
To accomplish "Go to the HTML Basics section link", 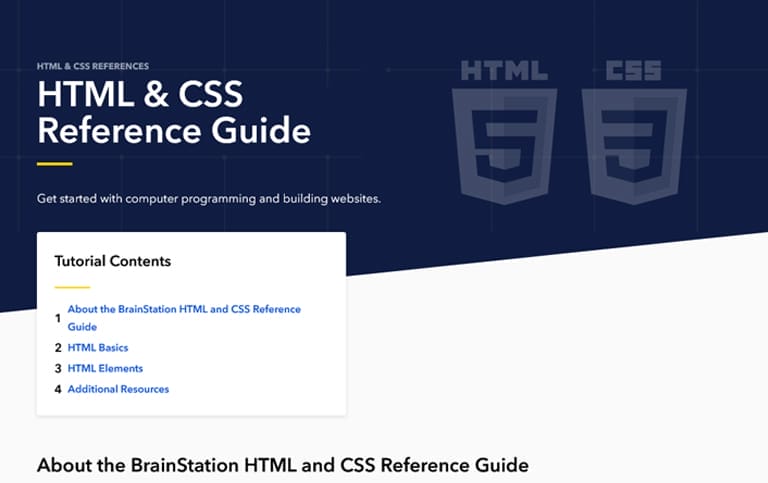I will coord(98,348).
